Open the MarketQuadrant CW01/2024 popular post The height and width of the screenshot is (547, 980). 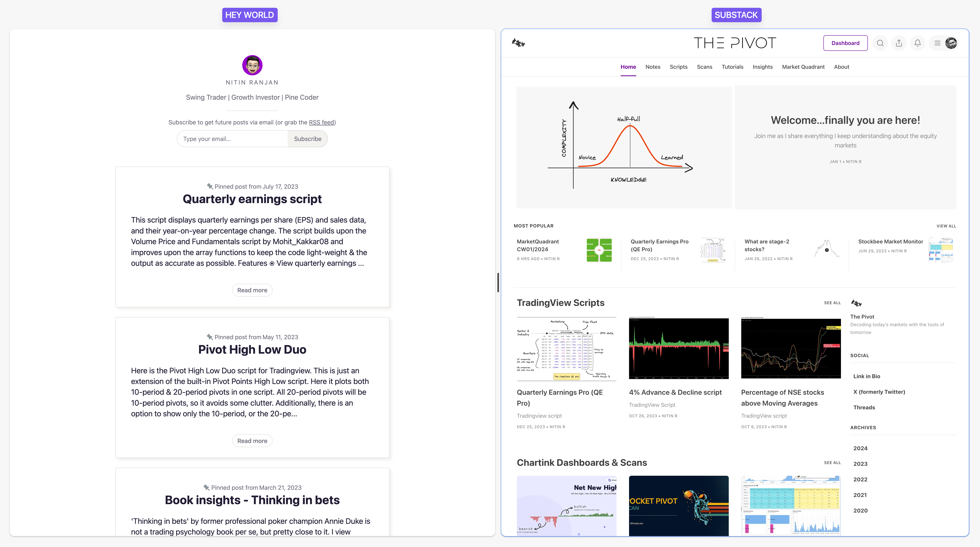[538, 245]
